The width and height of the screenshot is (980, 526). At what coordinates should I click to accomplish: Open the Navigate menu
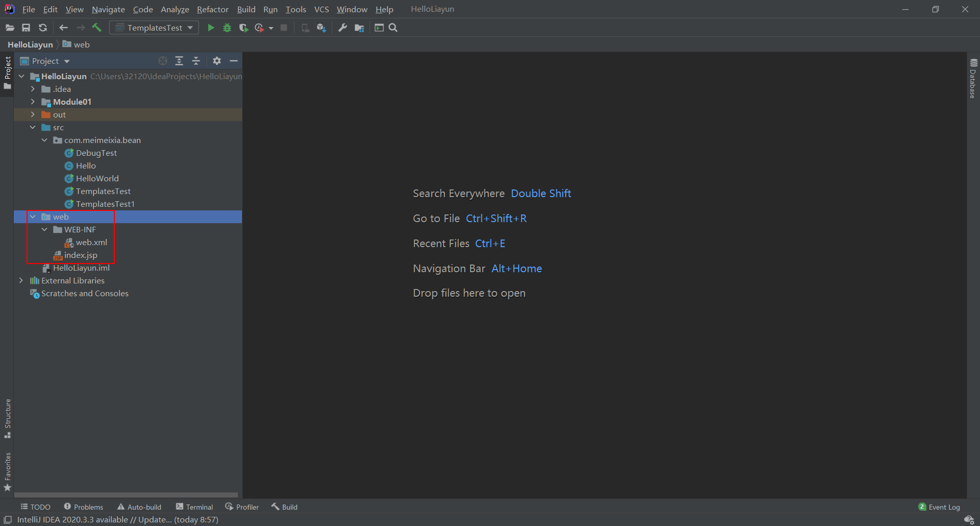point(108,9)
